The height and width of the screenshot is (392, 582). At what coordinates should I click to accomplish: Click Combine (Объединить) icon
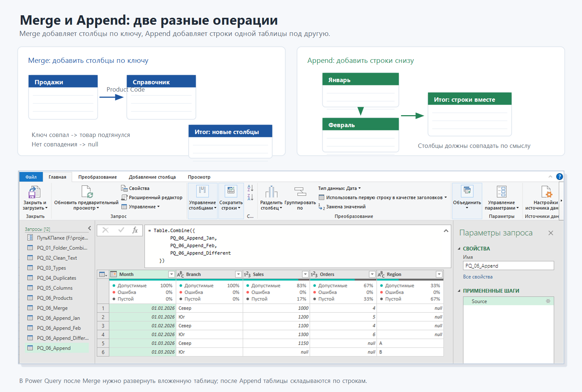(x=467, y=191)
